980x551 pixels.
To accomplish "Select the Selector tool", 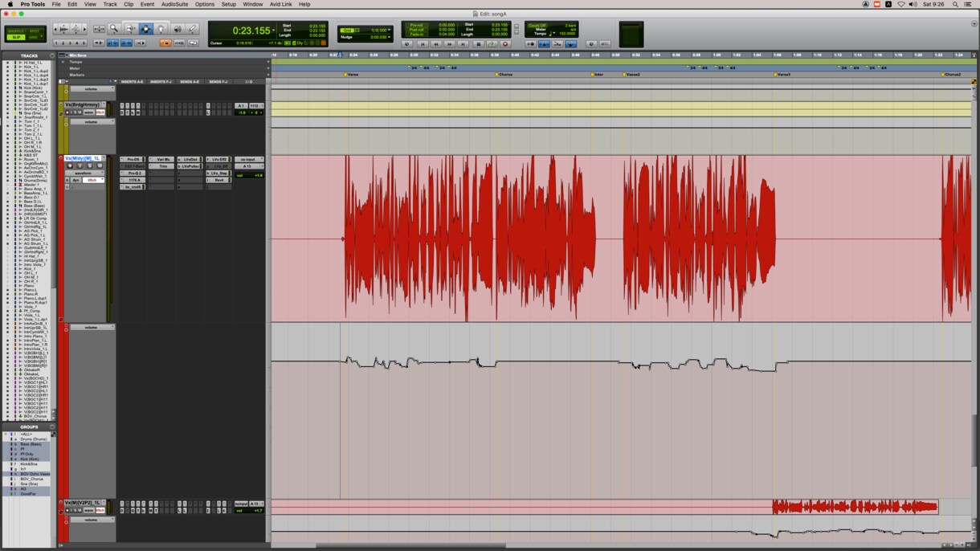I will click(x=145, y=29).
